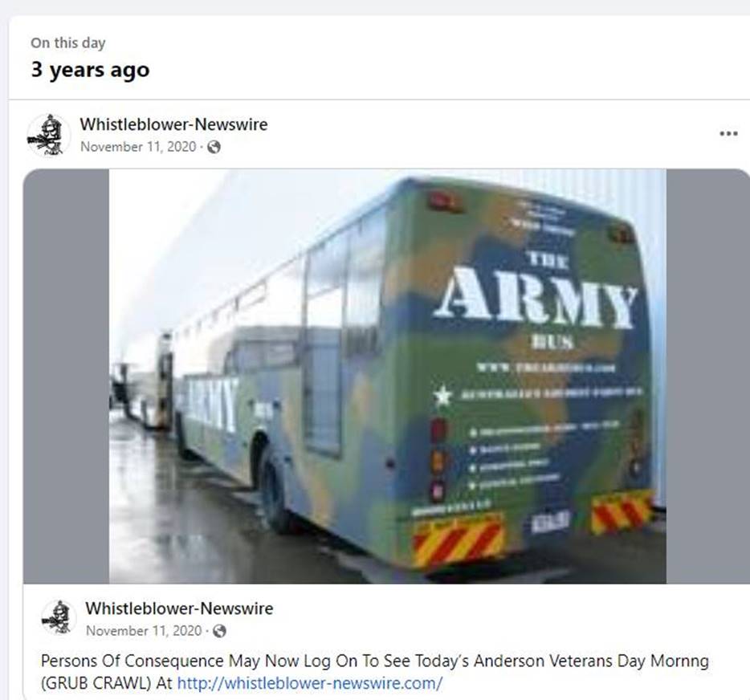This screenshot has height=700, width=750.
Task: Open the shared post's November 11, 2020 timestamp
Action: point(144,631)
